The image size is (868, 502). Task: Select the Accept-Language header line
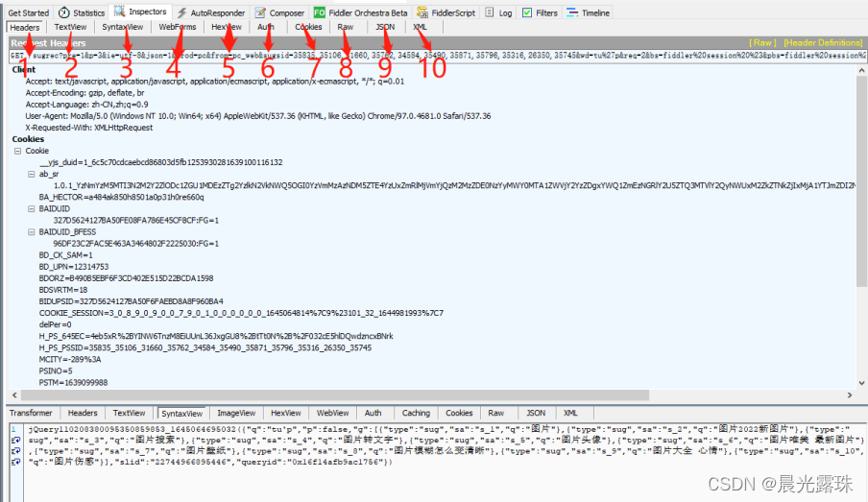87,105
